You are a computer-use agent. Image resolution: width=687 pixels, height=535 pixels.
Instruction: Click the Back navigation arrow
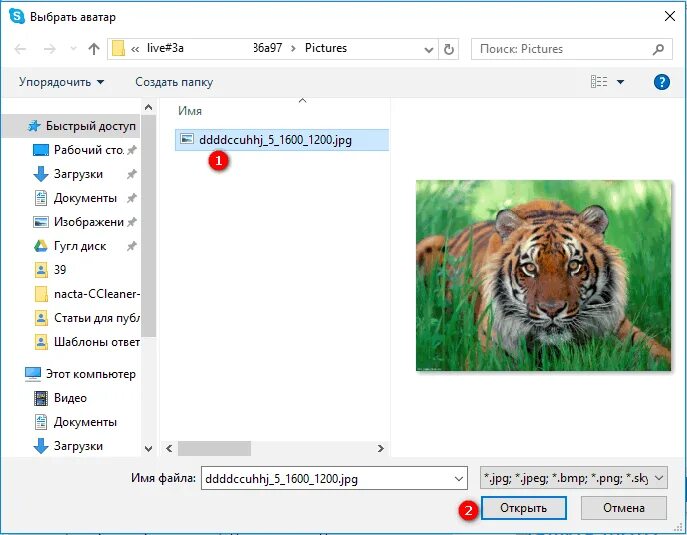21,49
